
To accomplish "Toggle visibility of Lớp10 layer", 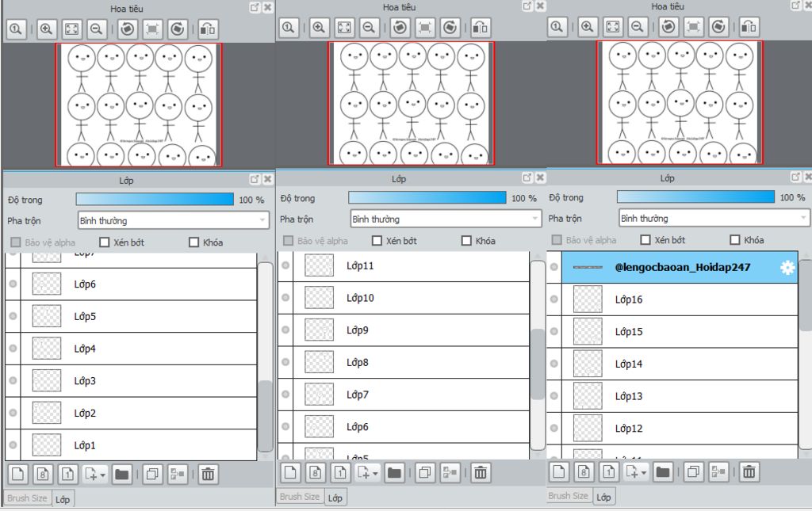I will [x=285, y=297].
